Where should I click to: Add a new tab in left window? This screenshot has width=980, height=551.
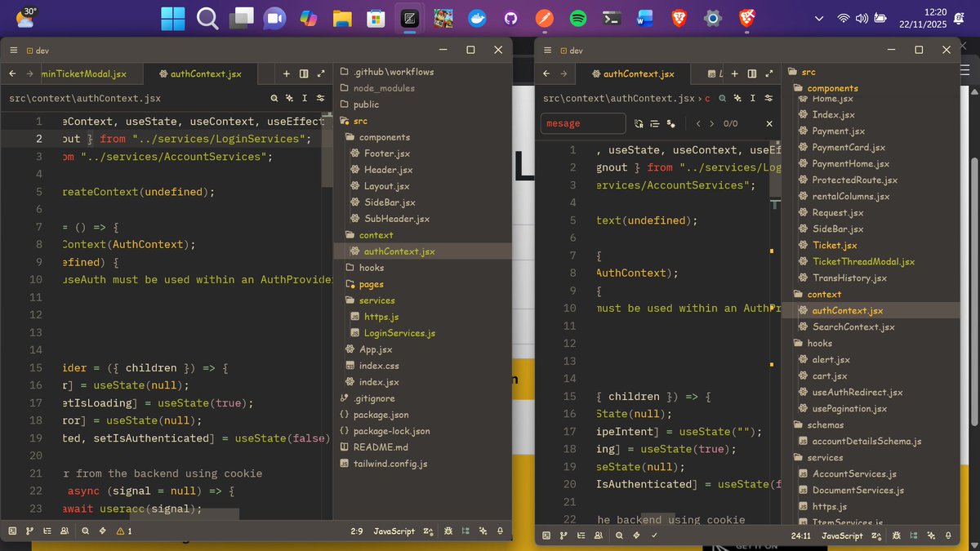[x=287, y=73]
